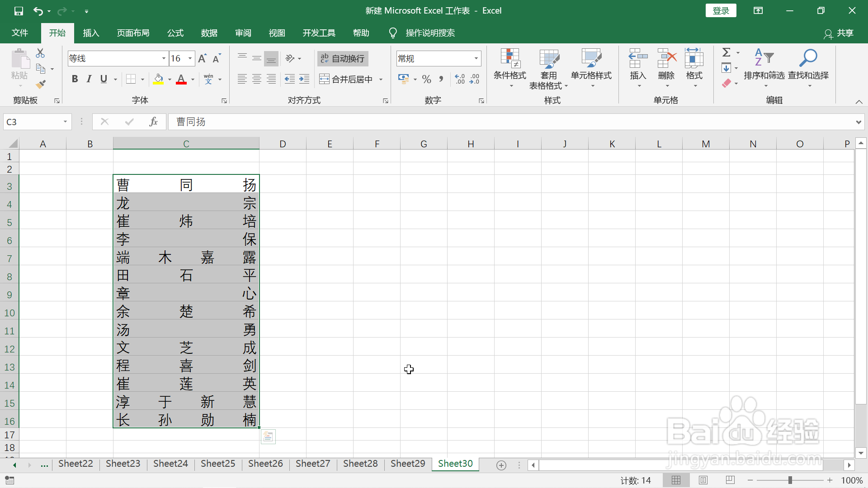Click the AutoSum sigma icon

point(726,53)
